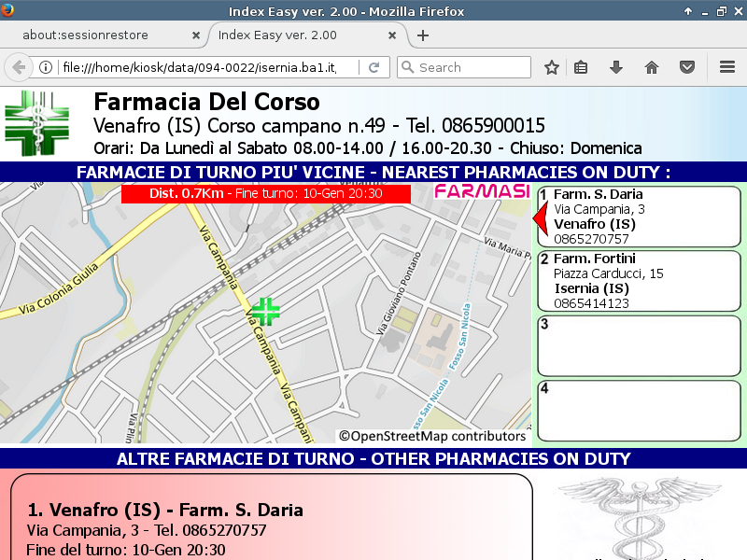Screen dimensions: 747x560
Task: Bookmark this page with star icon
Action: point(552,67)
